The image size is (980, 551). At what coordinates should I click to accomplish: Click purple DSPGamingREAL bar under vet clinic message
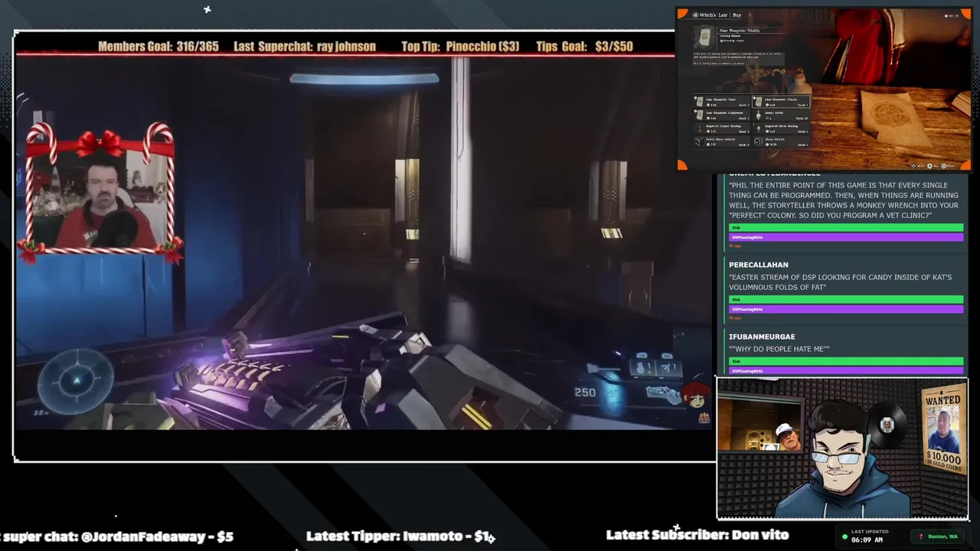coord(846,237)
